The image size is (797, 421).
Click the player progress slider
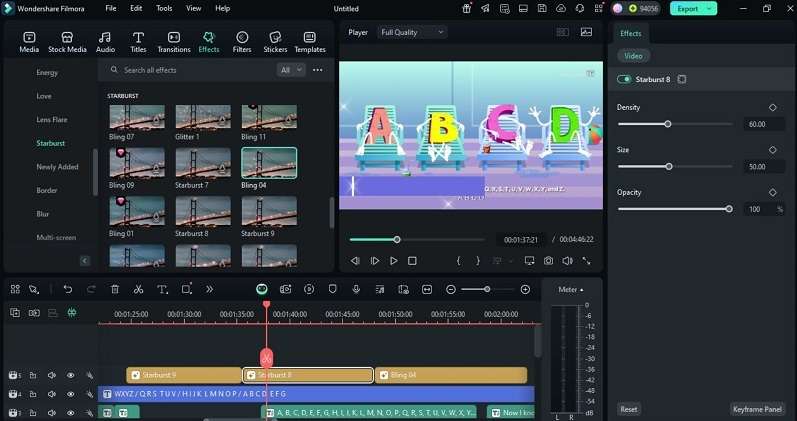(x=417, y=239)
